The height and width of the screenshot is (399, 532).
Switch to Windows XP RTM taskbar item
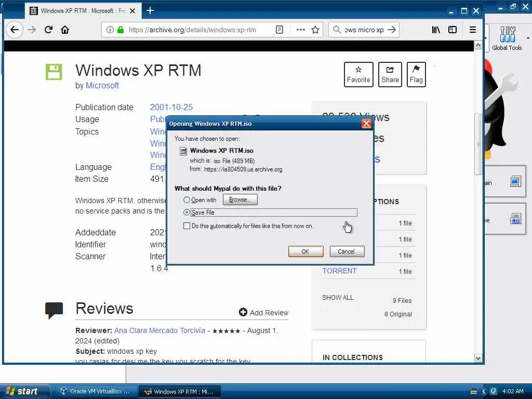180,392
